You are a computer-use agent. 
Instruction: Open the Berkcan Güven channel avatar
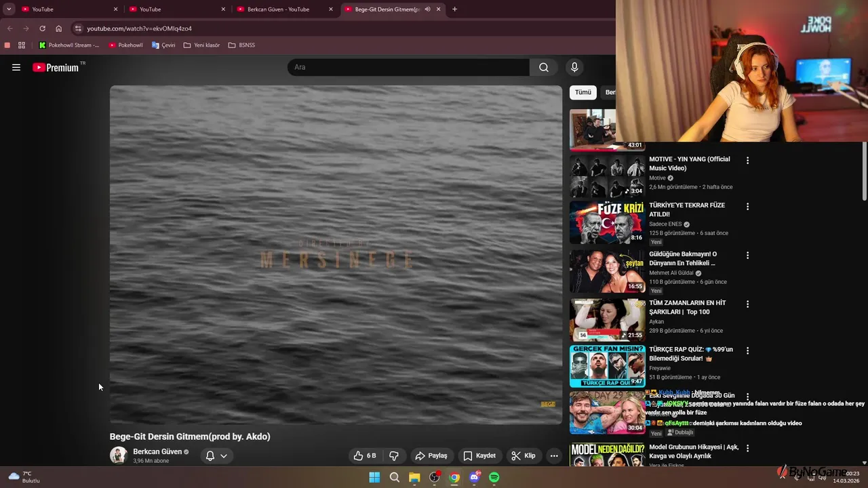click(118, 455)
